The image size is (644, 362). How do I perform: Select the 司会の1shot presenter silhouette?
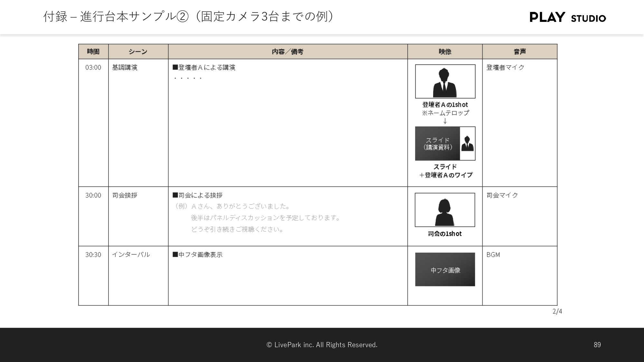[445, 210]
